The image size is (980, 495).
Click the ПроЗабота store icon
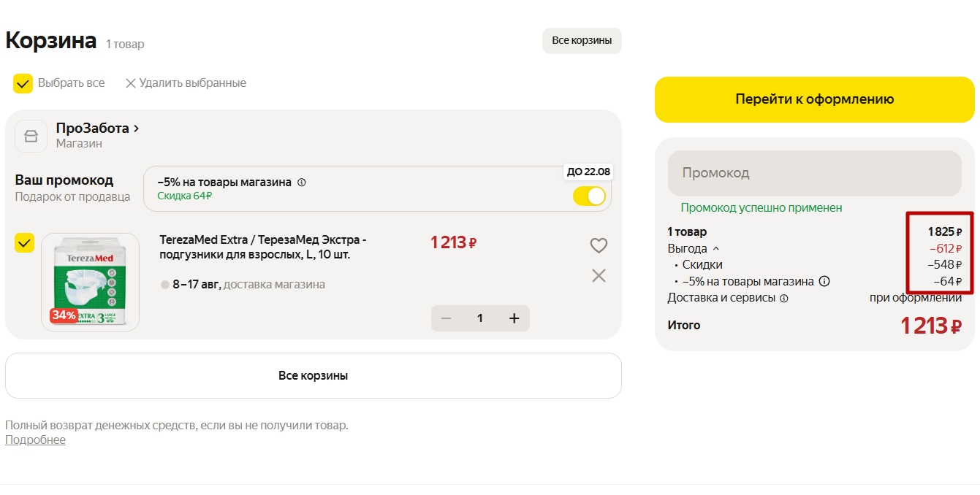click(x=31, y=136)
